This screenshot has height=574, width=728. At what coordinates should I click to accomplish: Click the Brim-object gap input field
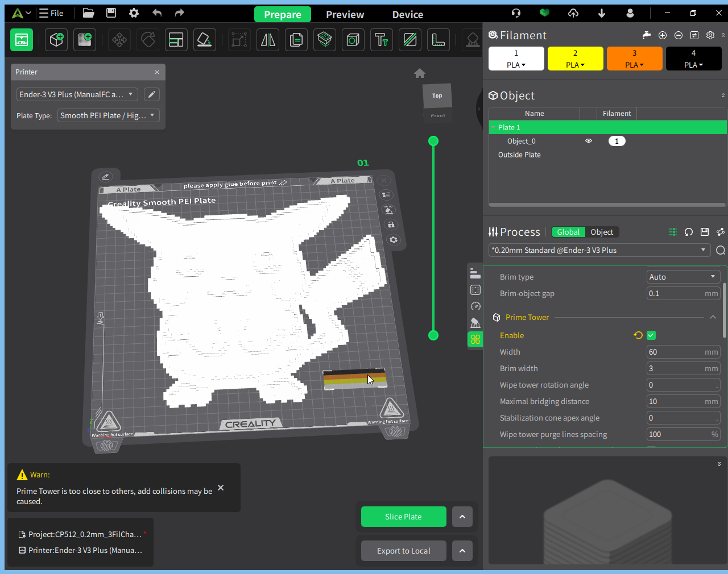(x=683, y=293)
